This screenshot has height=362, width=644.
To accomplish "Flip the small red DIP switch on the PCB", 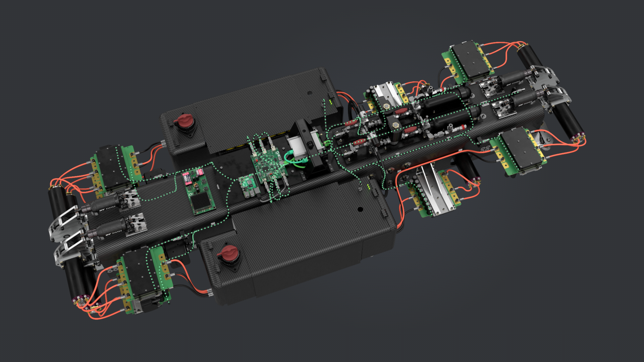I will (256, 160).
